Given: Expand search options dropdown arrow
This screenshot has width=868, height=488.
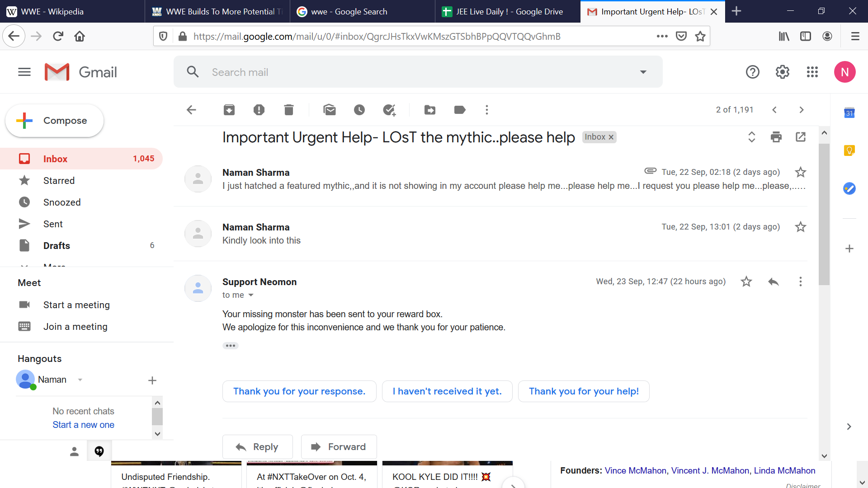Looking at the screenshot, I should click(x=643, y=72).
